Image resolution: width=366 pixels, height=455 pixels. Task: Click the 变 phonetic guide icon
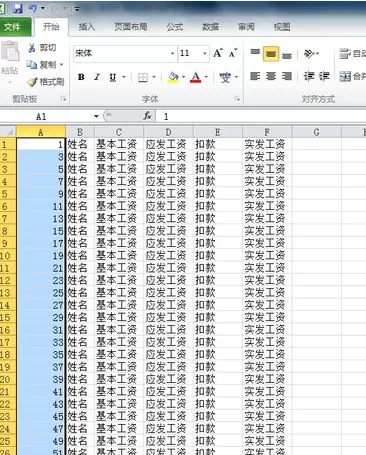225,78
